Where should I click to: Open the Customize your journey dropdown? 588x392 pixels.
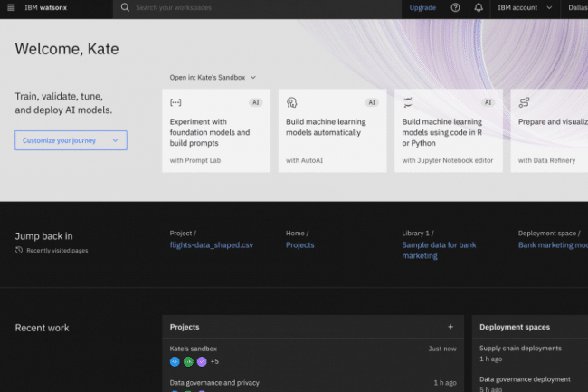tap(71, 140)
